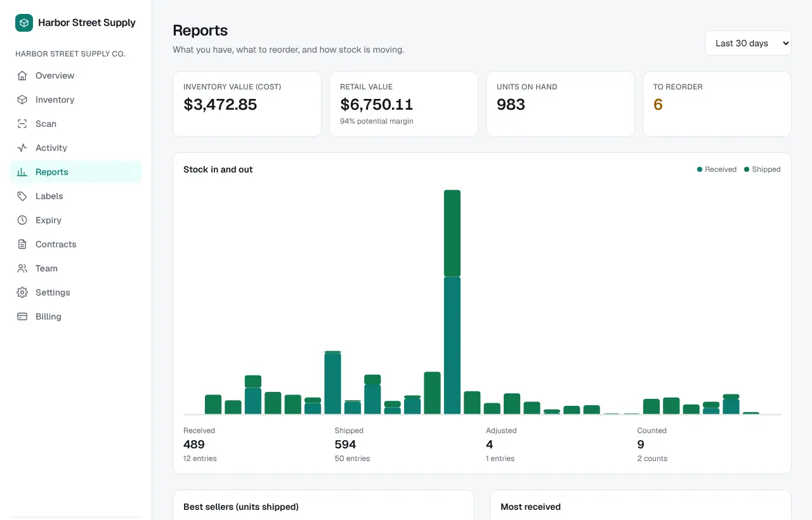Image resolution: width=812 pixels, height=520 pixels.
Task: Click the Team people icon
Action: [22, 268]
